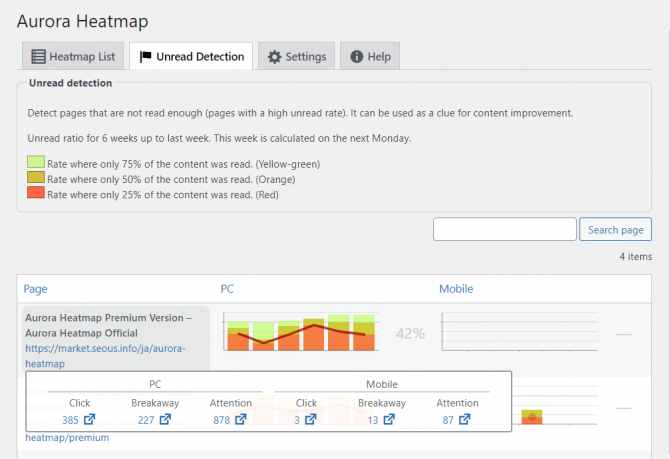The height and width of the screenshot is (459, 670).
Task: Click the Aurora Heatmap Premium Version page title
Action: pyautogui.click(x=109, y=325)
